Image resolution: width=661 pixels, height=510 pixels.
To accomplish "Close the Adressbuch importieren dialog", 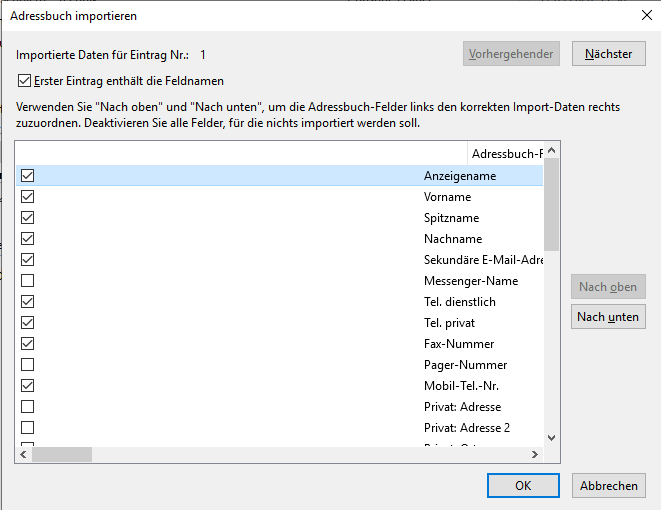I will 643,15.
